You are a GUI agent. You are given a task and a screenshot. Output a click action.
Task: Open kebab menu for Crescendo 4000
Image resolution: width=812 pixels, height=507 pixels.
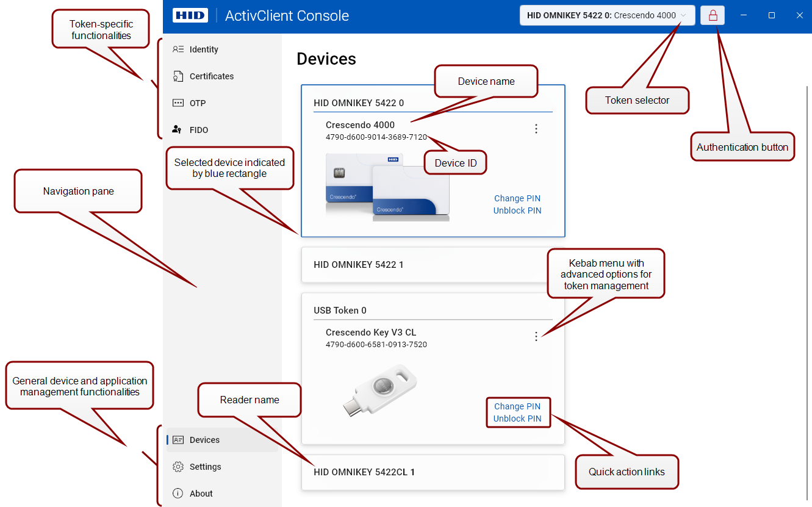[536, 129]
